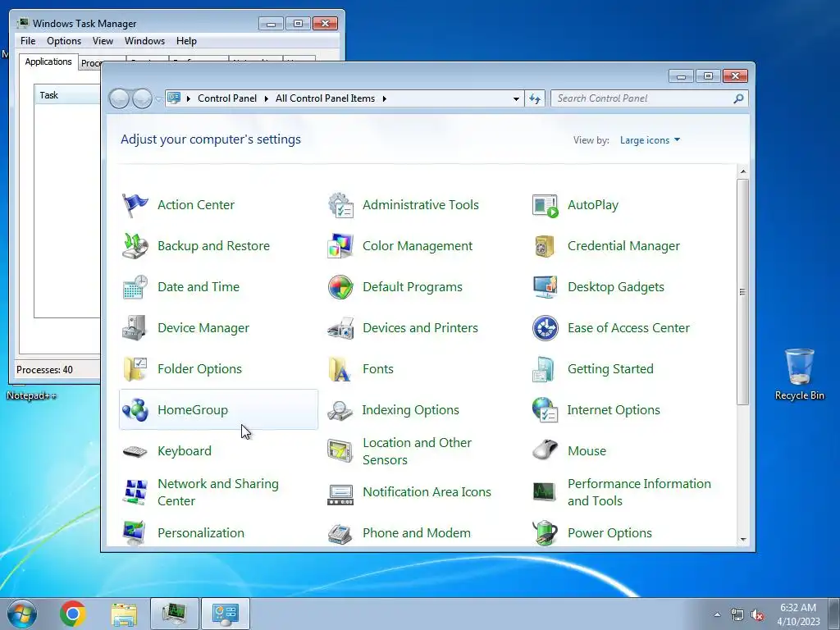The image size is (840, 630).
Task: Open Task Manager File menu
Action: [28, 41]
